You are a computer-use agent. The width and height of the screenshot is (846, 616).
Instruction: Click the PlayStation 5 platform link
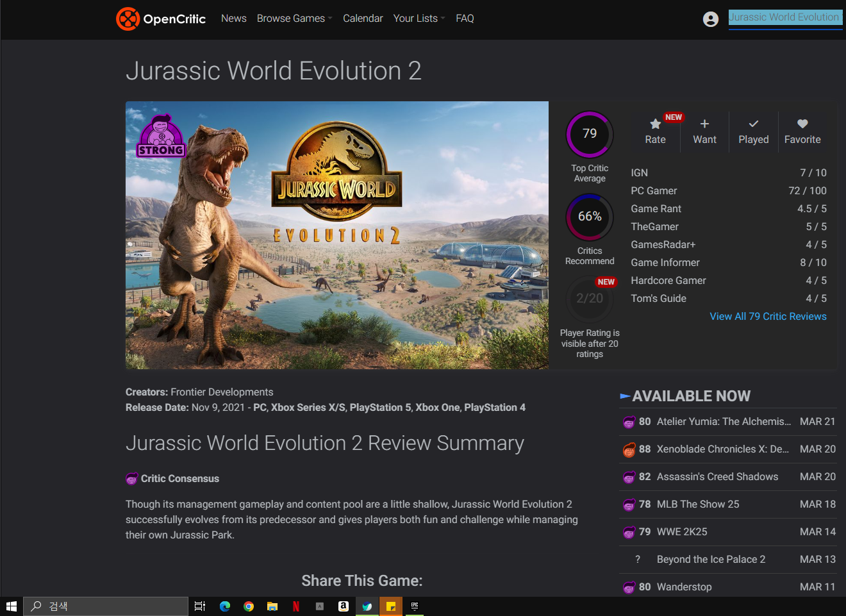(x=381, y=408)
